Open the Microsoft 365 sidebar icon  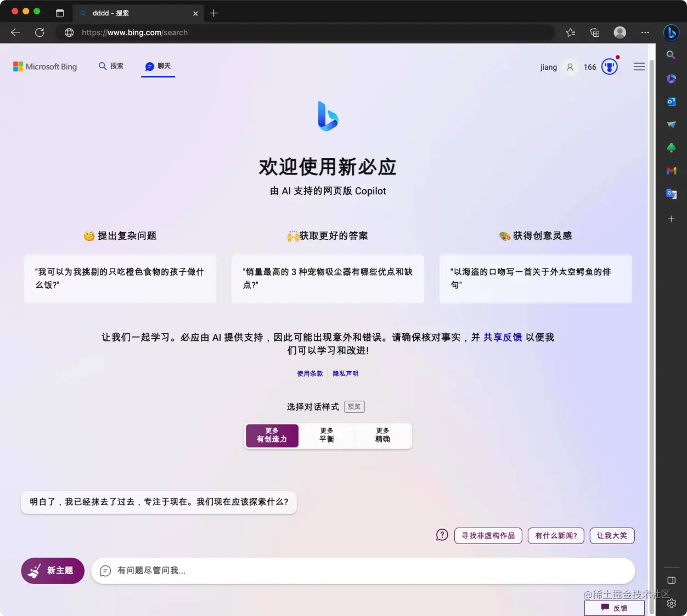coord(671,79)
